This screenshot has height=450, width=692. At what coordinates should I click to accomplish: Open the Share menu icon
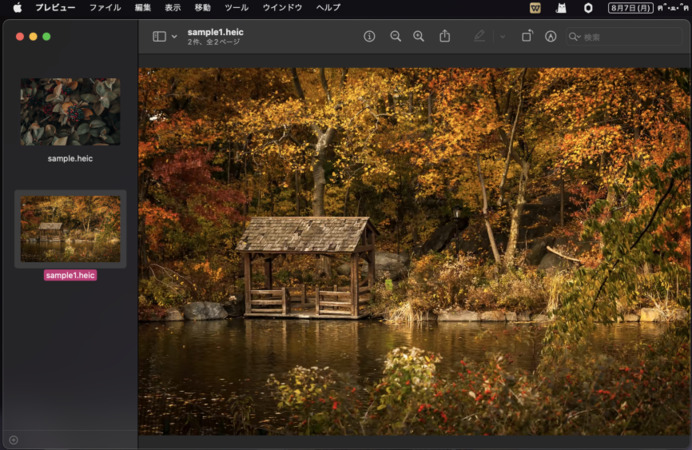click(x=445, y=36)
